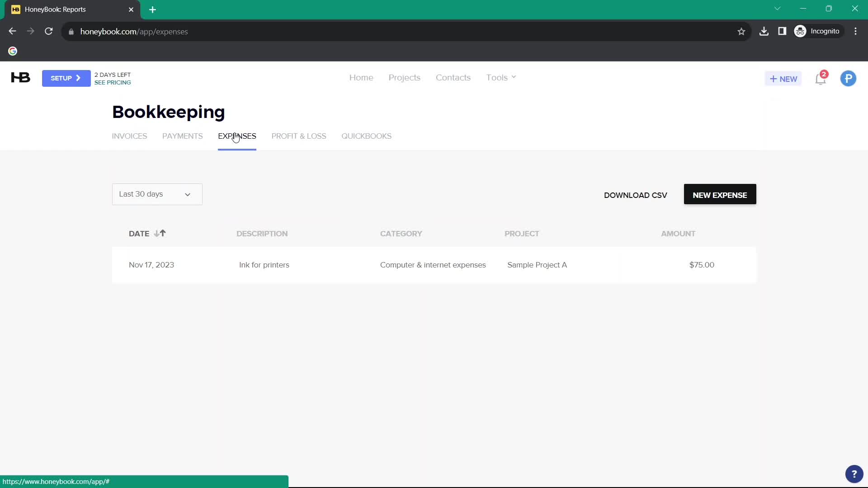Go to Home in the navigation

click(361, 78)
